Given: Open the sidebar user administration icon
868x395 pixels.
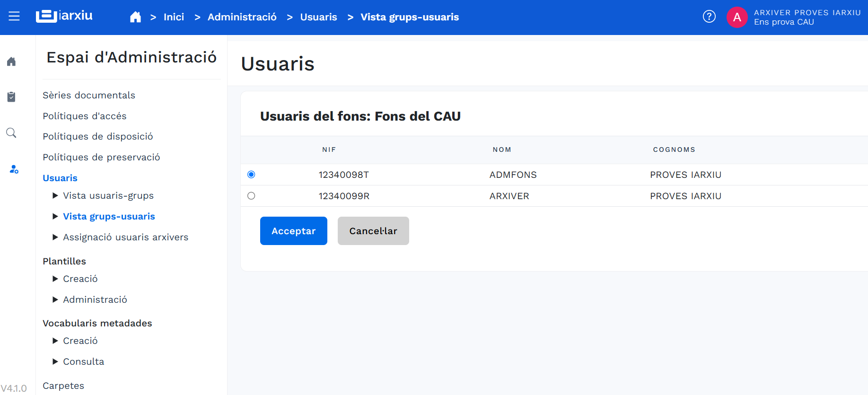Looking at the screenshot, I should pos(14,169).
